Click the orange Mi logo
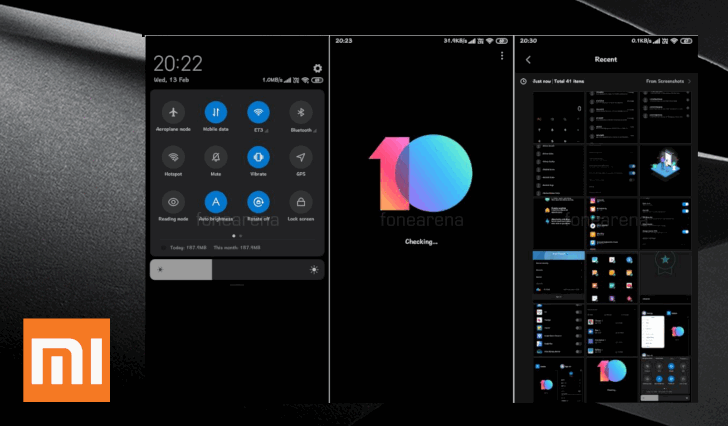 (66, 360)
